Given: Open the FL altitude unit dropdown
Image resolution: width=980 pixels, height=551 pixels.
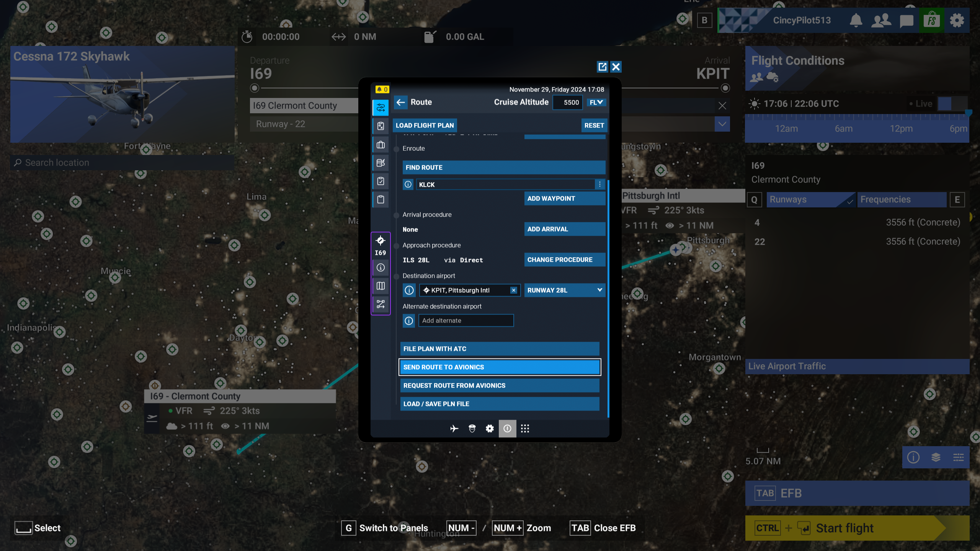Looking at the screenshot, I should 596,102.
